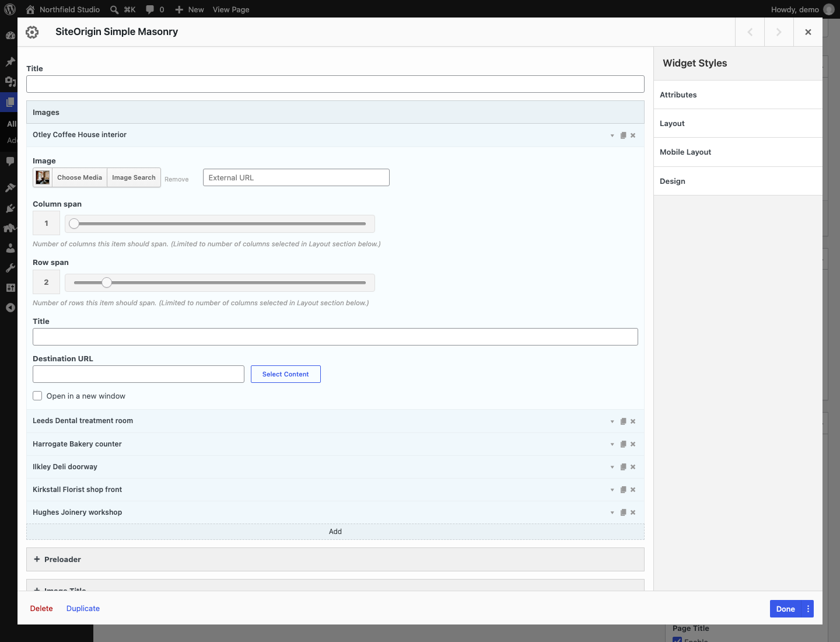The image size is (840, 642).
Task: Click the Column span slider handle
Action: (x=74, y=224)
